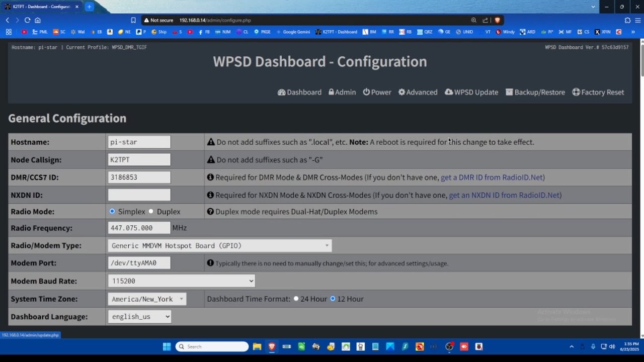Click the share icon in address bar
Viewport: 644px width, 362px height.
pos(485,20)
